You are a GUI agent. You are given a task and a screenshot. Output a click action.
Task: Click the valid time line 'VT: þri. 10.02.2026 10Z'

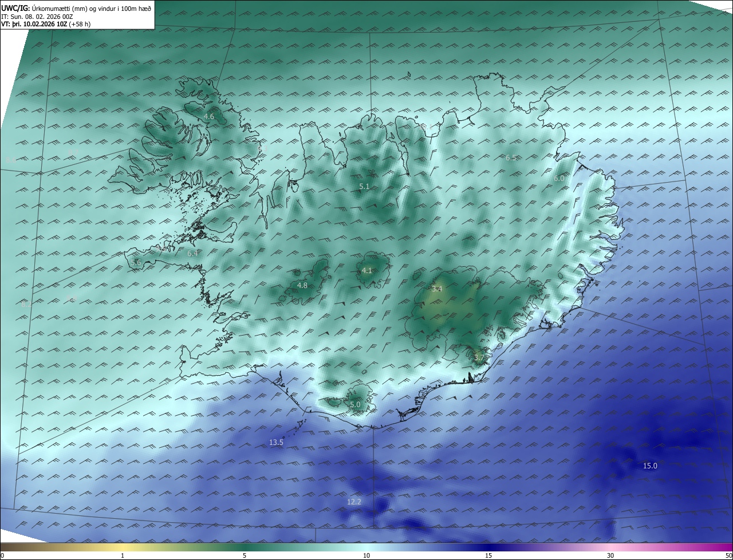click(34, 24)
